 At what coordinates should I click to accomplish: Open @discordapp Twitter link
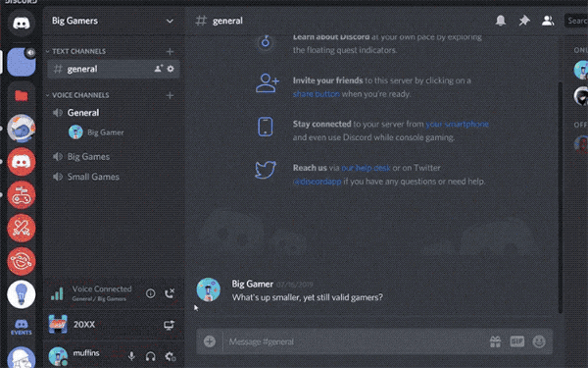(317, 182)
